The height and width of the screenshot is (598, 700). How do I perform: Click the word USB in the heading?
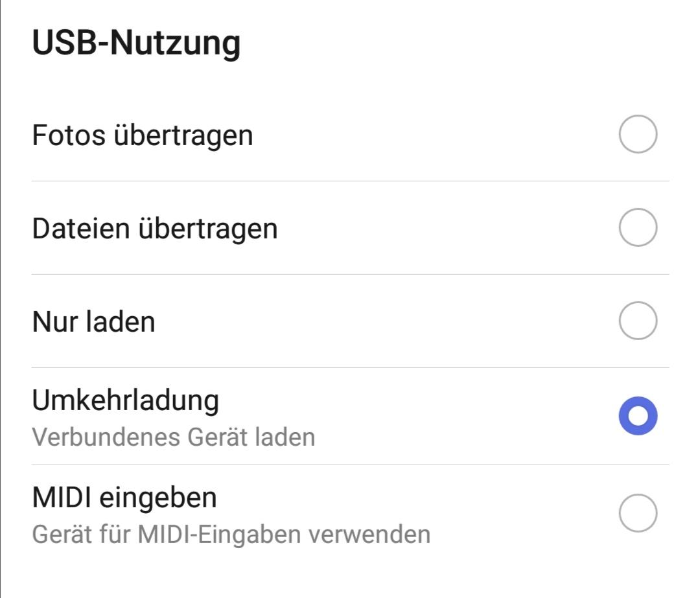pos(63,44)
